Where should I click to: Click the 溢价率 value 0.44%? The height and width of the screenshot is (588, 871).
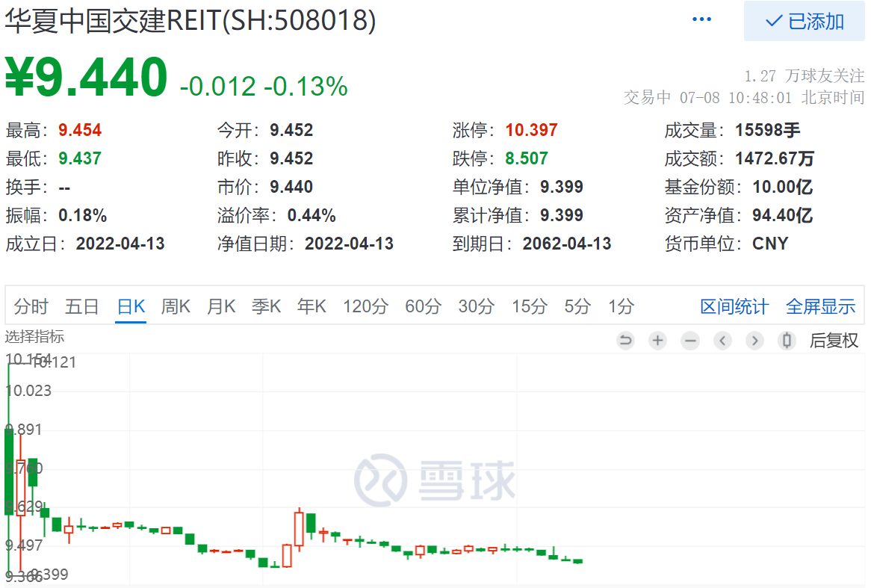pyautogui.click(x=311, y=215)
